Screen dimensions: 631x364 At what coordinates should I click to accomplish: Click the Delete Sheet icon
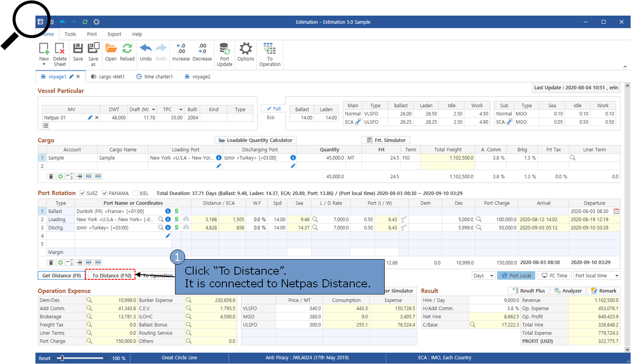pos(59,49)
